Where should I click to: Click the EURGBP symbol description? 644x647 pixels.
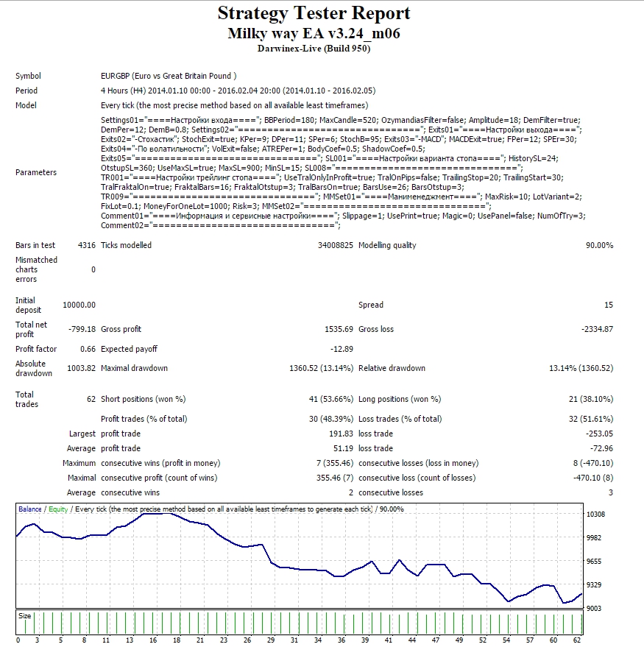[x=169, y=76]
